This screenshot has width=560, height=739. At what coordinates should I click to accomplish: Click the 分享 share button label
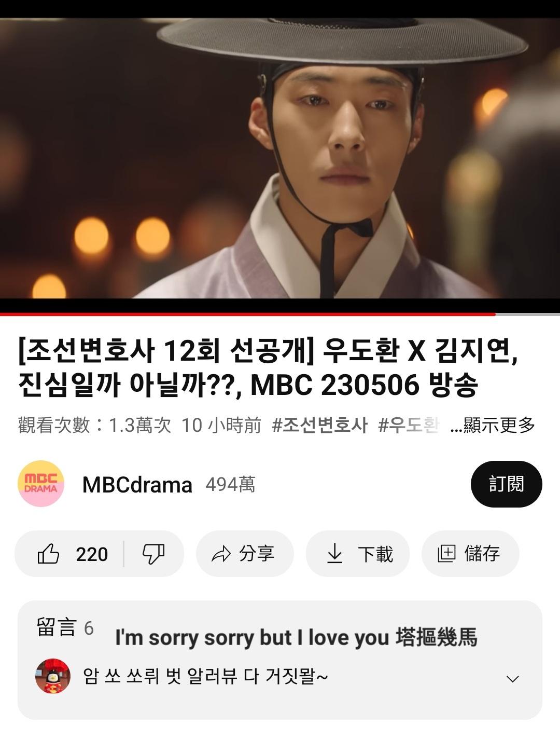tap(257, 554)
